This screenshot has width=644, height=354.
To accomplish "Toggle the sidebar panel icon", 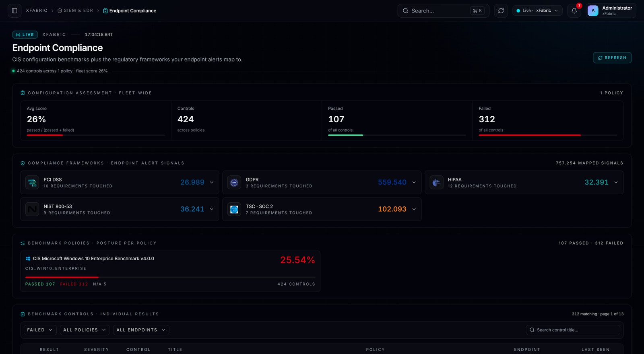I will click(14, 11).
